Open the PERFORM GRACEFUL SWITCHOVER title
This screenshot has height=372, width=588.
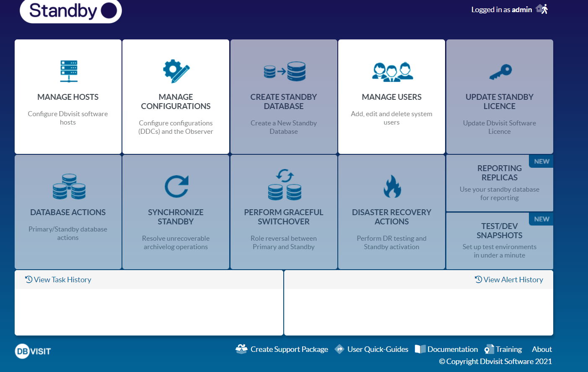(x=284, y=217)
